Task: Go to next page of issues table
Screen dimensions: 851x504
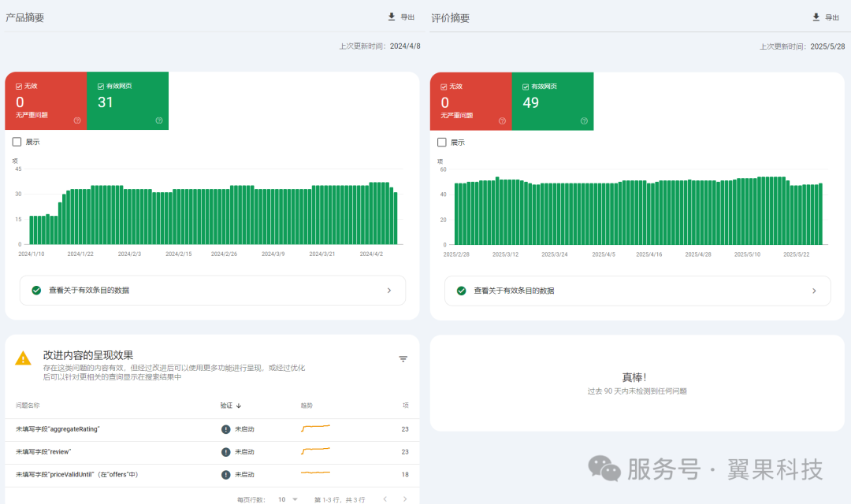Action: [405, 498]
